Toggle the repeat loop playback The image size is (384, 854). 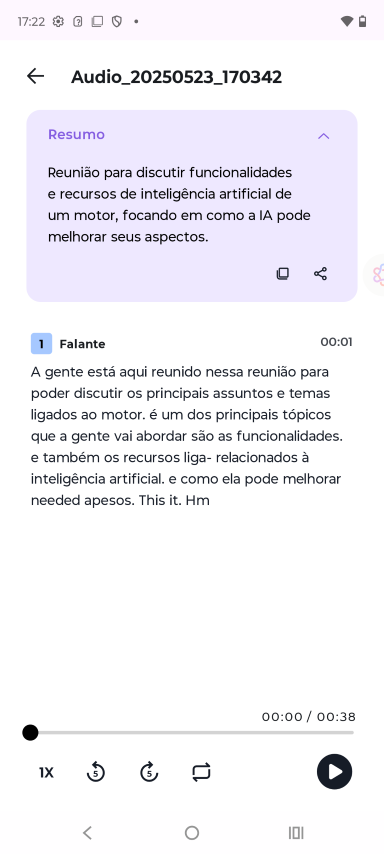(x=202, y=772)
